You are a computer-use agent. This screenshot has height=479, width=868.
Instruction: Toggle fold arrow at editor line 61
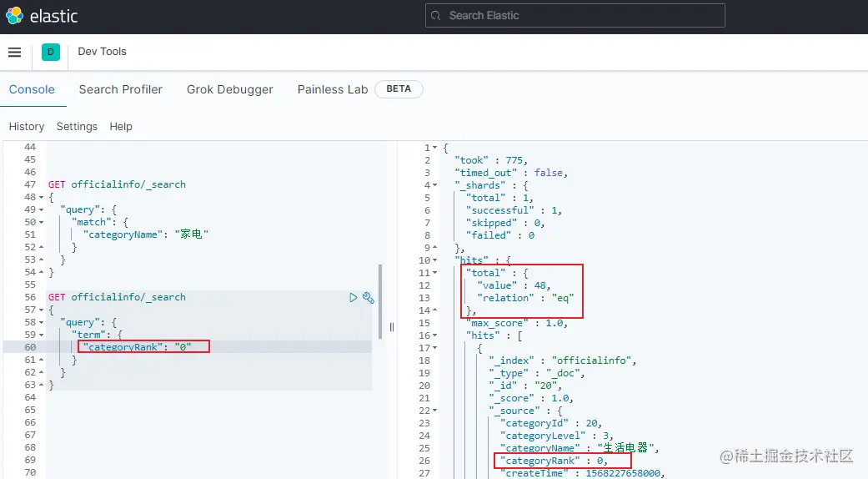click(x=41, y=360)
